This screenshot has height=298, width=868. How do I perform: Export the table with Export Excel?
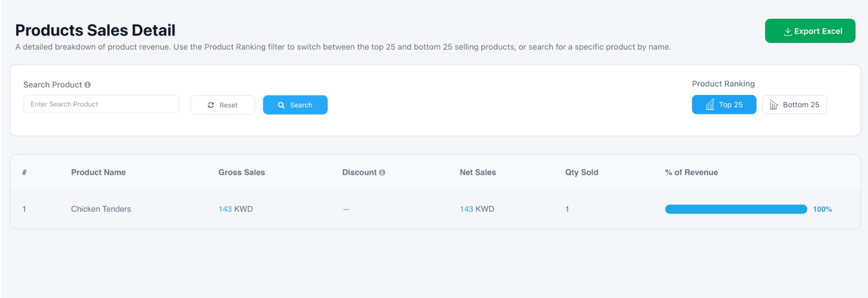(x=810, y=31)
